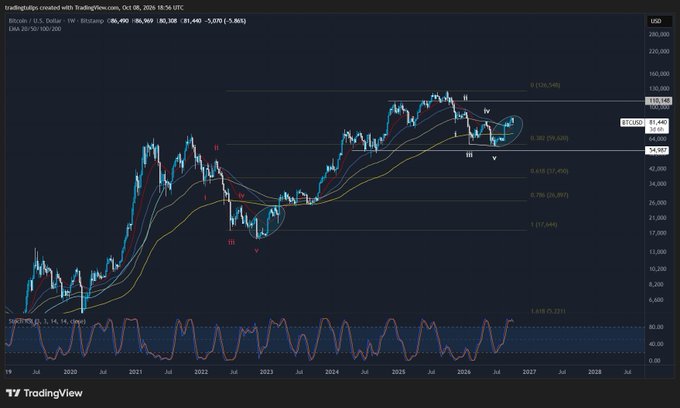Click the 2026 time axis label

tap(464, 372)
